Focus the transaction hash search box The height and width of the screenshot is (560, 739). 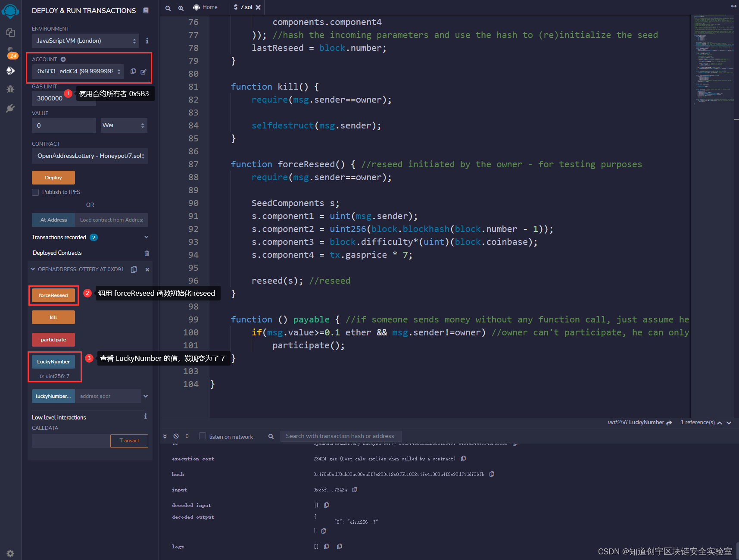click(341, 436)
